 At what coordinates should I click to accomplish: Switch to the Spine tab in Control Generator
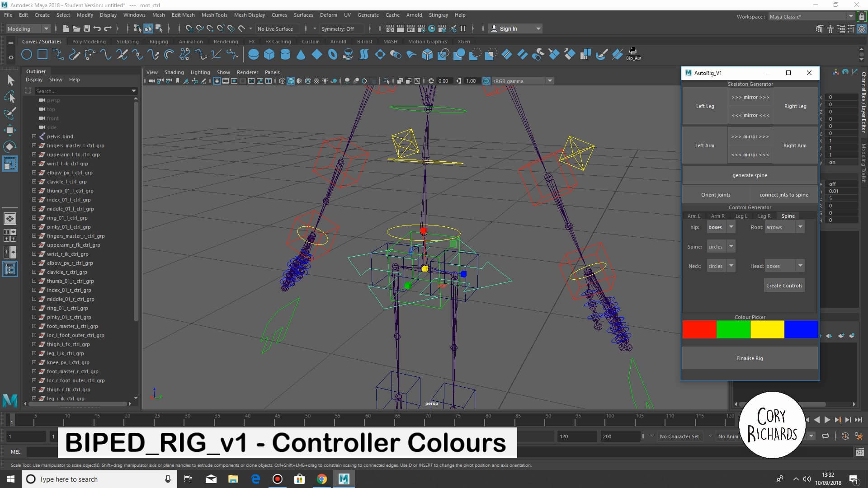coord(788,216)
